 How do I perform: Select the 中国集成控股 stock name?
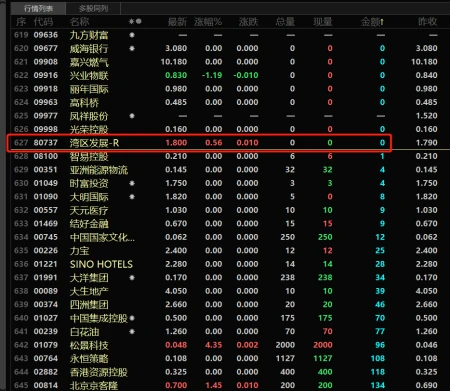pos(99,318)
